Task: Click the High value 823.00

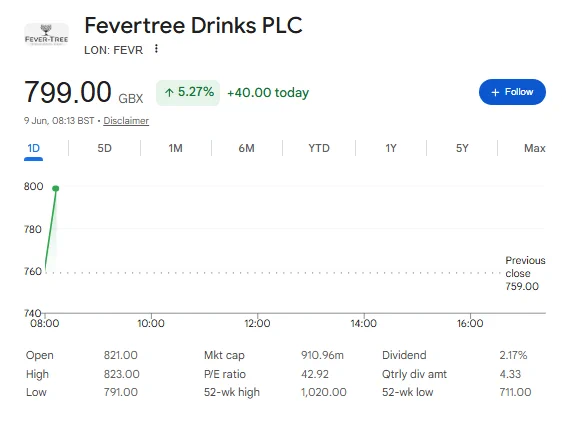Action: click(x=122, y=374)
